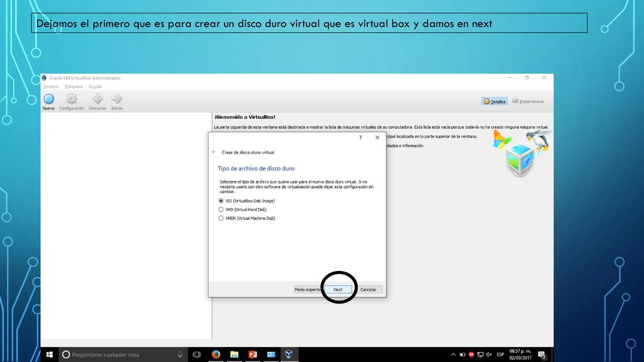Click the network tray icon
This screenshot has width=644, height=362.
coord(480,354)
